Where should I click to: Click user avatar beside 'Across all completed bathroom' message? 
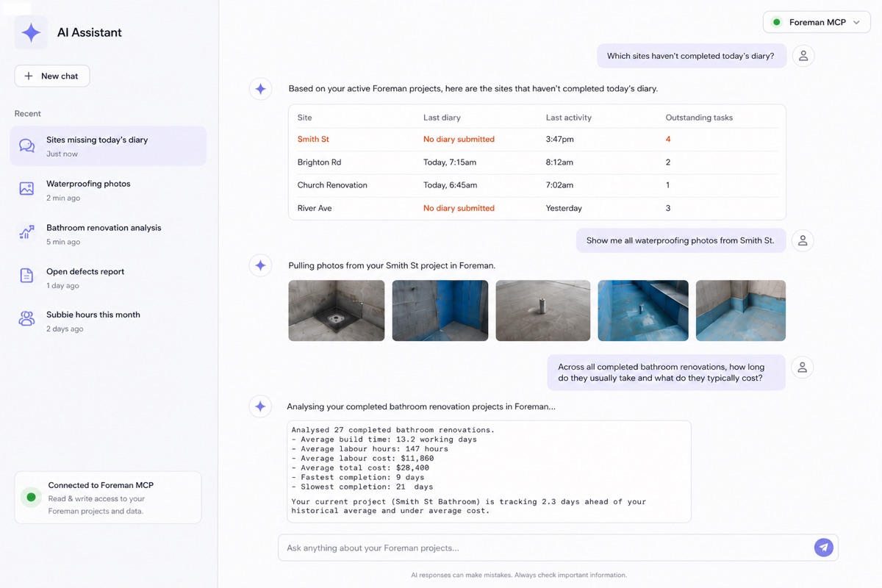click(x=803, y=367)
